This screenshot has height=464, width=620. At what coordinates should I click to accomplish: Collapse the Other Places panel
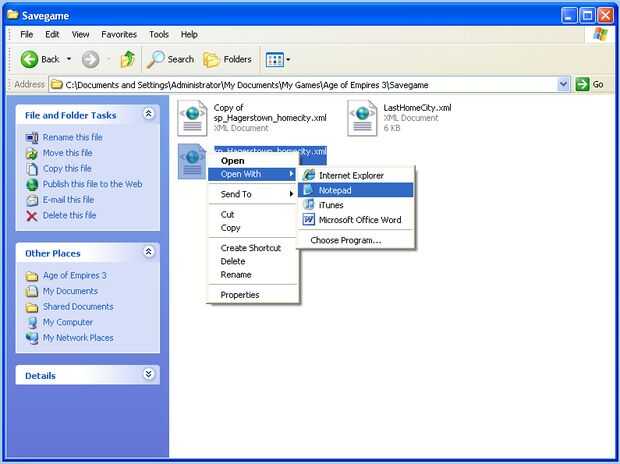coord(149,252)
